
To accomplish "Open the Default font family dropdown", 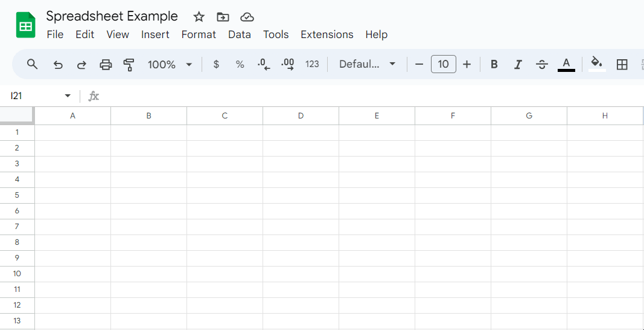I will (367, 64).
